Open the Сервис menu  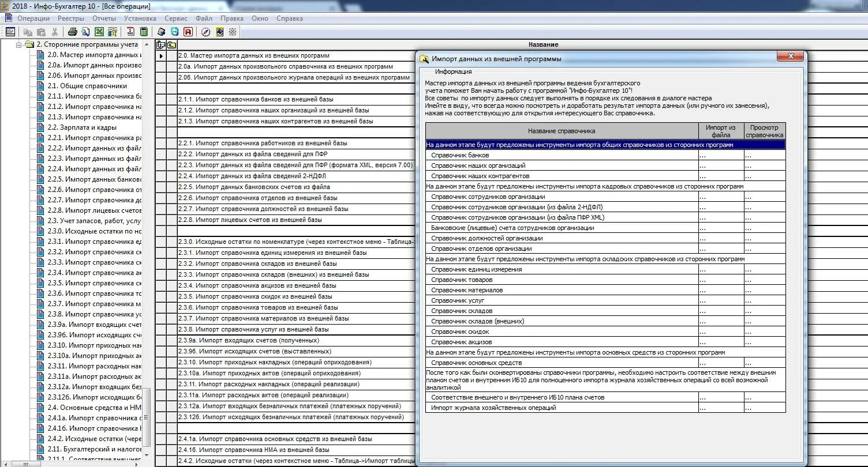[176, 18]
